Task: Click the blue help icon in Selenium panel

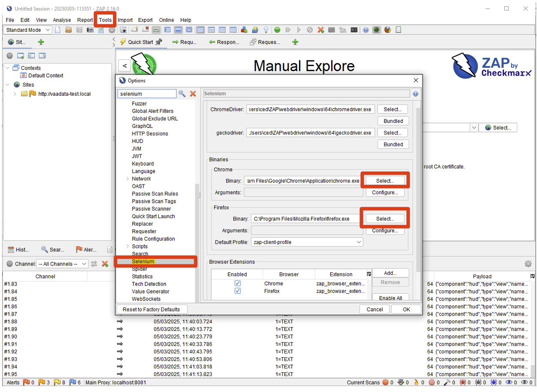Action: tap(415, 93)
